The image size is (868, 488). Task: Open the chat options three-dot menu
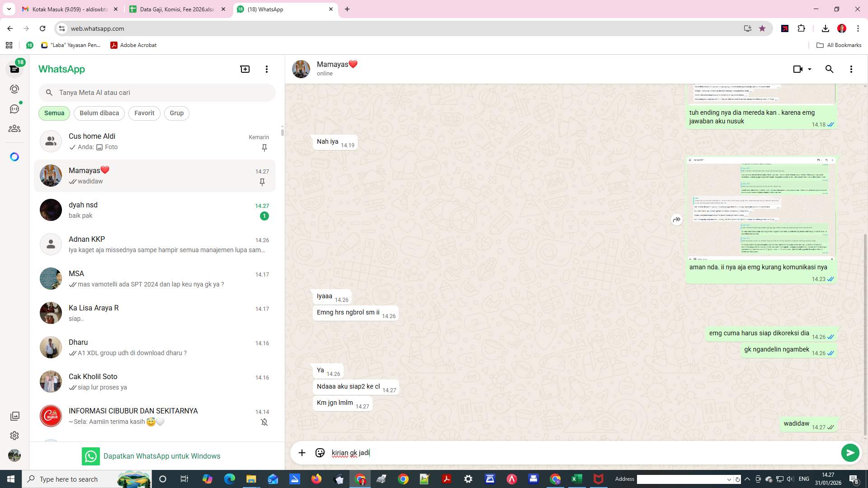851,69
